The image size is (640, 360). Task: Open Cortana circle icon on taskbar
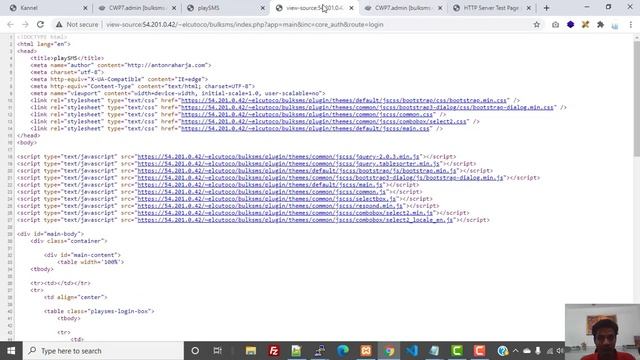click(195, 351)
